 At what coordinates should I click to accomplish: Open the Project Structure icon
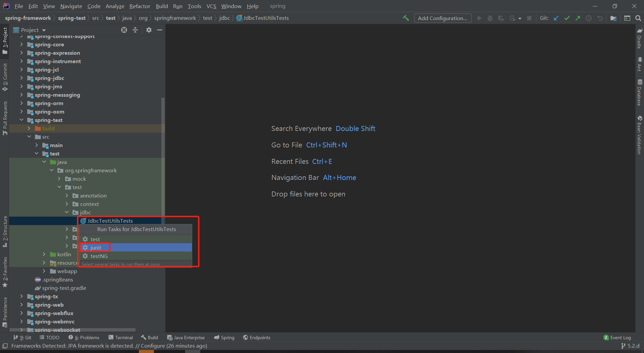[613, 18]
